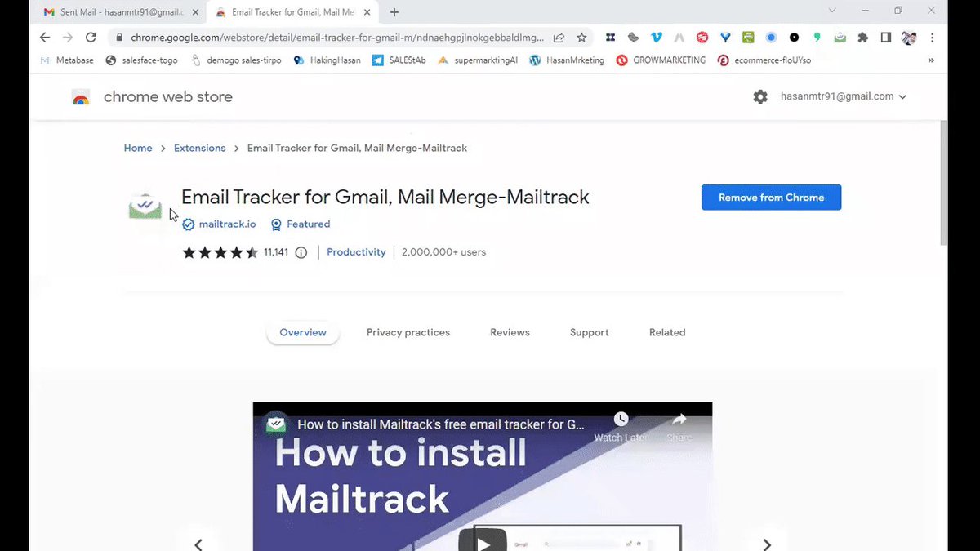Screen dimensions: 980x551
Task: Show hidden bookmarks with double chevron
Action: coord(931,60)
